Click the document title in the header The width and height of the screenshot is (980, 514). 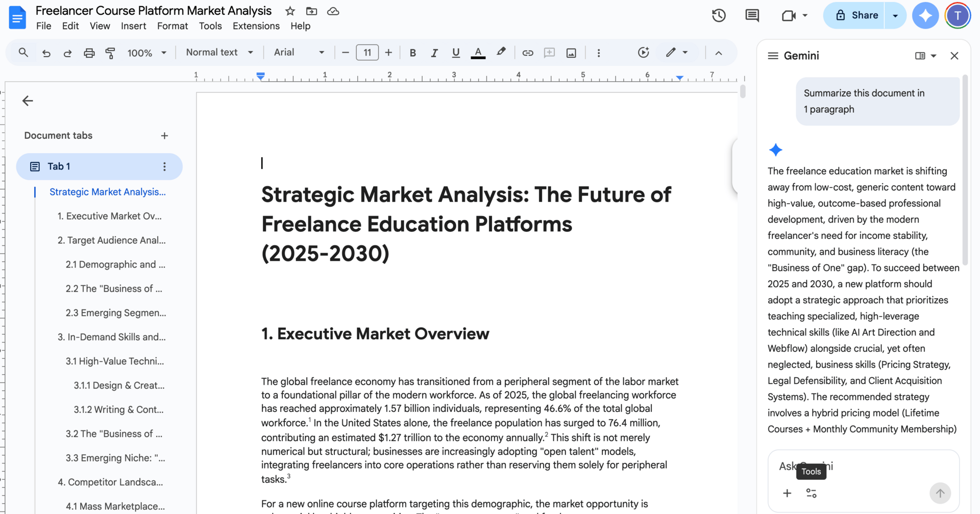click(154, 11)
